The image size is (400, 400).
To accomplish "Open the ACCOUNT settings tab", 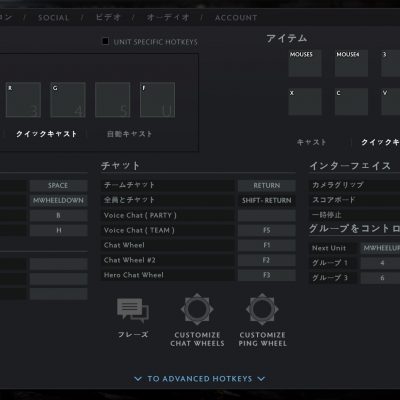I will tap(236, 18).
